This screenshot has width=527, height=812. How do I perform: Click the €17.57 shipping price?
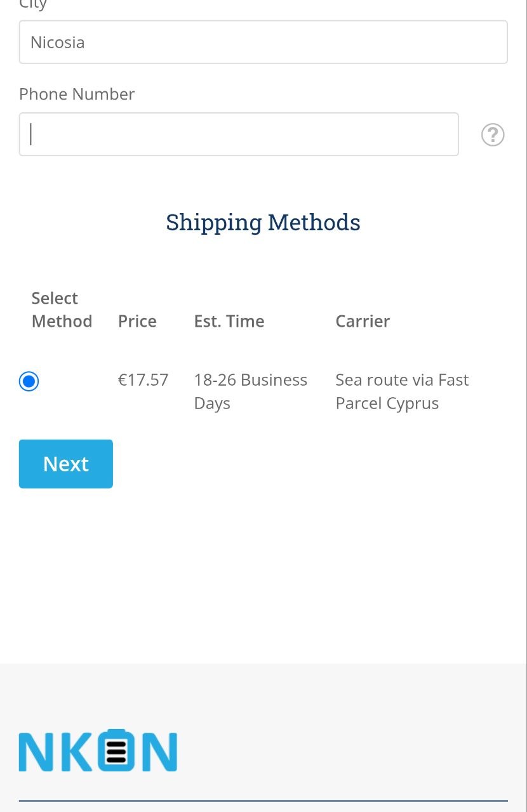(143, 380)
